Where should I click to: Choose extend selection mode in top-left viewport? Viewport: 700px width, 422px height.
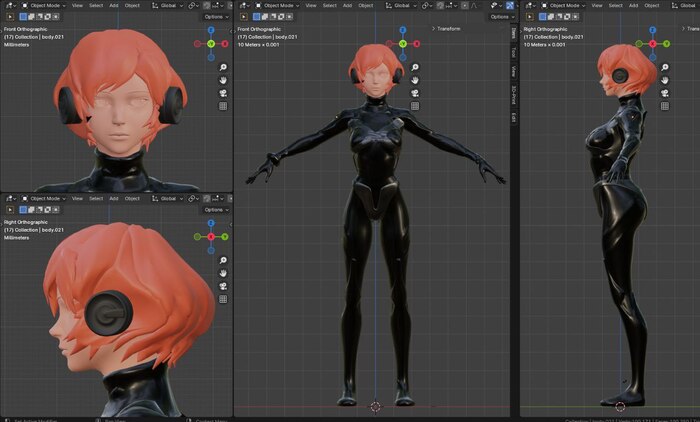(x=31, y=17)
